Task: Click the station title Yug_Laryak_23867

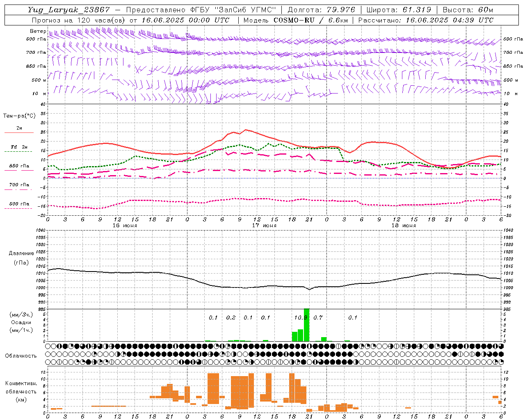Action: (69, 10)
